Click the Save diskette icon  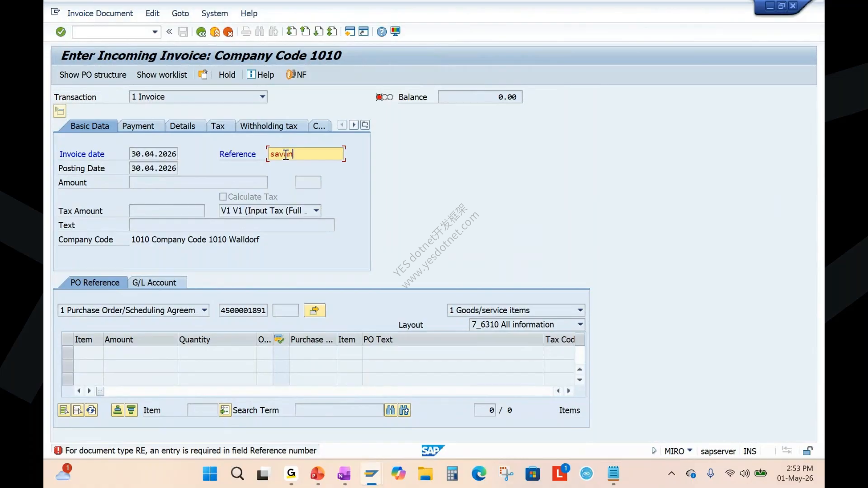(x=183, y=32)
